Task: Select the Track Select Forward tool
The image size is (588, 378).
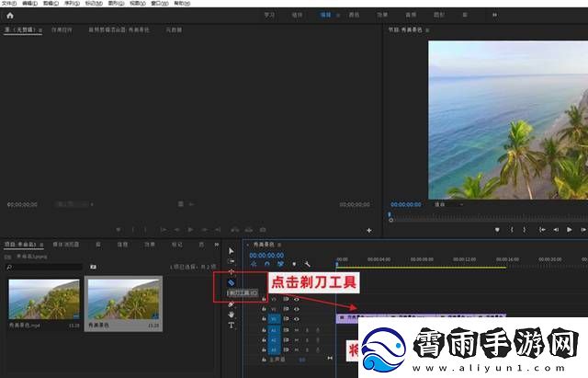Action: tap(231, 261)
